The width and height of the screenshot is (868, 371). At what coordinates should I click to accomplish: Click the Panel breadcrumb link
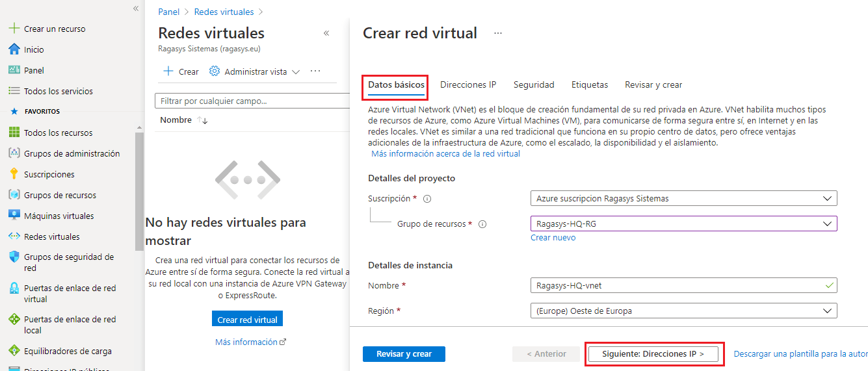[x=168, y=12]
